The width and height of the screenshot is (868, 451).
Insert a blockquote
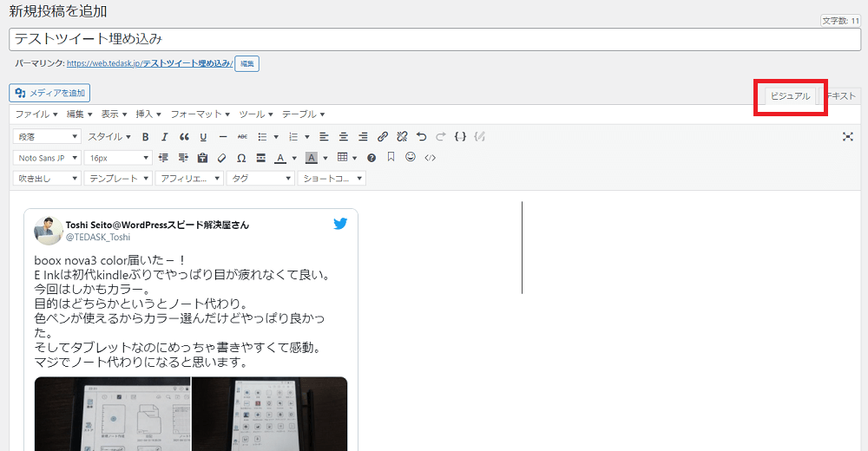[184, 137]
